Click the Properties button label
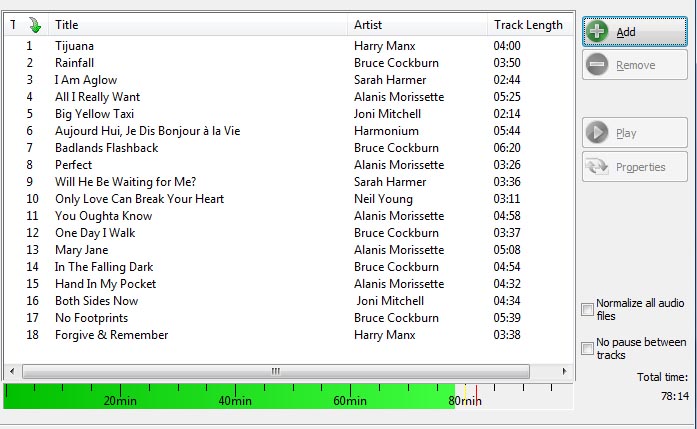This screenshot has height=429, width=697. 641,167
